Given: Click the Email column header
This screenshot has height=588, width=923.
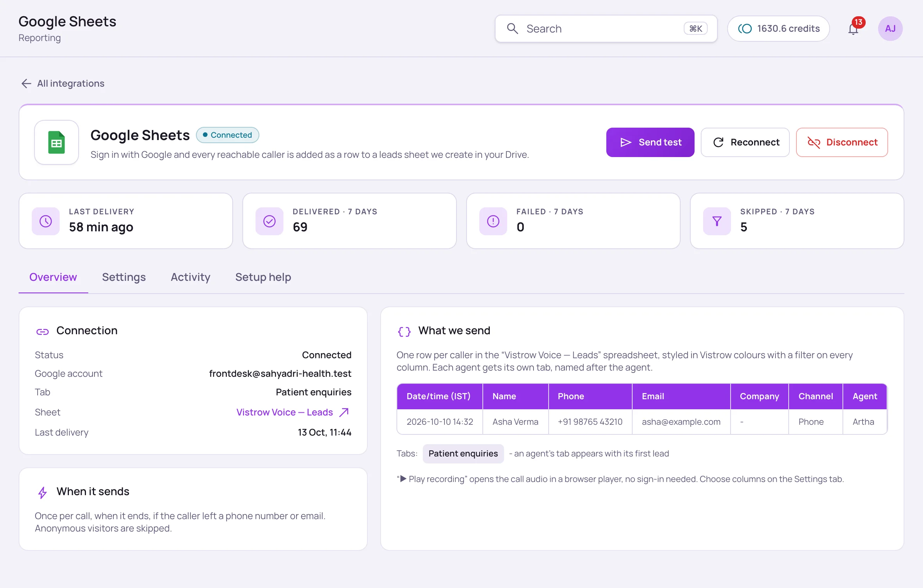Looking at the screenshot, I should 681,397.
